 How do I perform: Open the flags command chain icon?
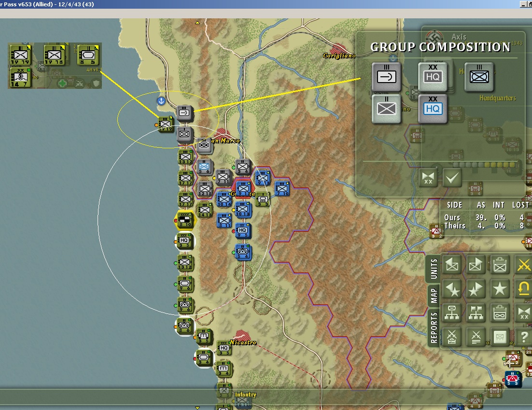click(x=476, y=313)
